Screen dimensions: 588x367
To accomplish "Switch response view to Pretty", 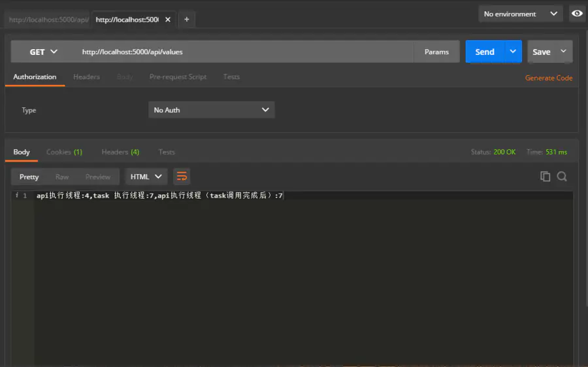I will coord(29,177).
